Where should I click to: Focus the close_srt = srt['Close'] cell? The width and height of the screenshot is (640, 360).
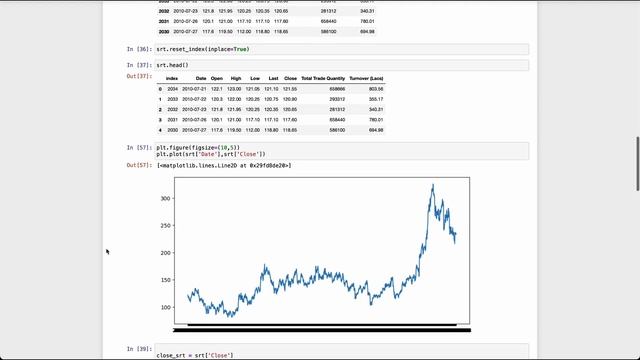[x=342, y=352]
